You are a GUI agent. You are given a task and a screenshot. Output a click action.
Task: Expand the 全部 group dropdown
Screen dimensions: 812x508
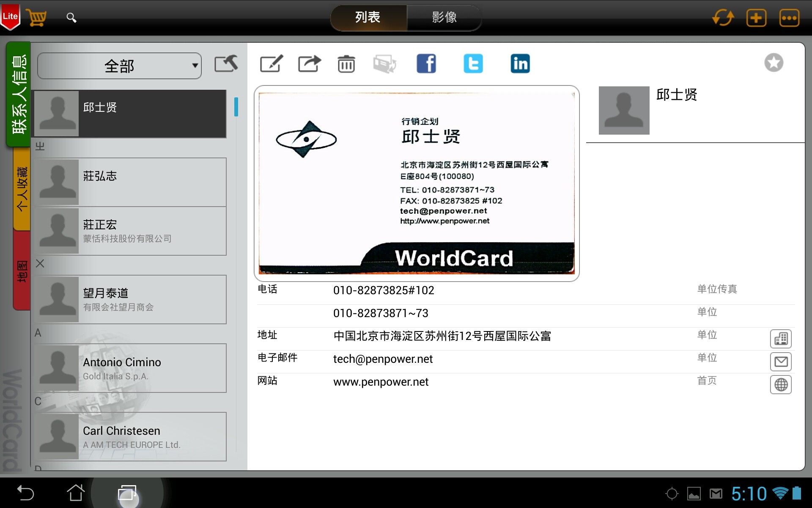pyautogui.click(x=119, y=66)
